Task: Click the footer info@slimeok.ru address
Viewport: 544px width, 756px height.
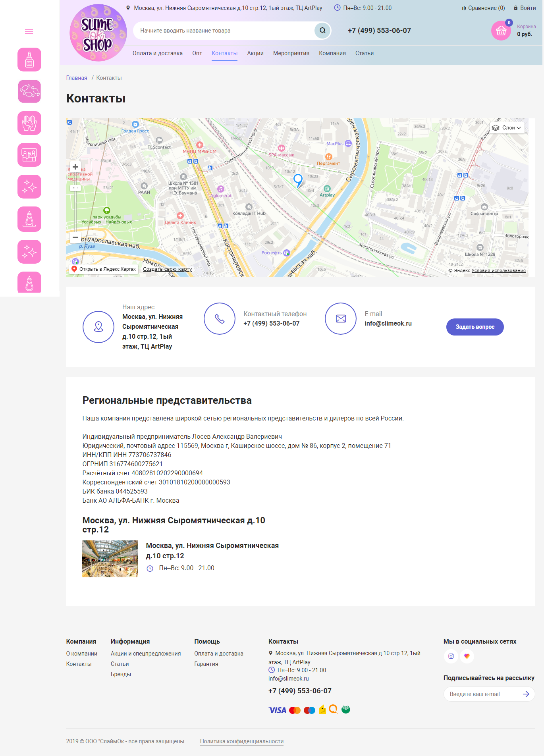Action: pyautogui.click(x=288, y=679)
